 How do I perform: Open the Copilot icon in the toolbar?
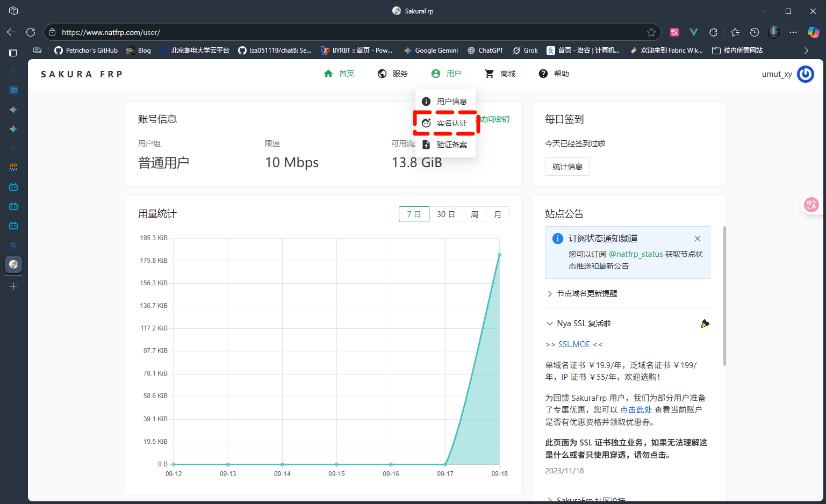coord(813,32)
